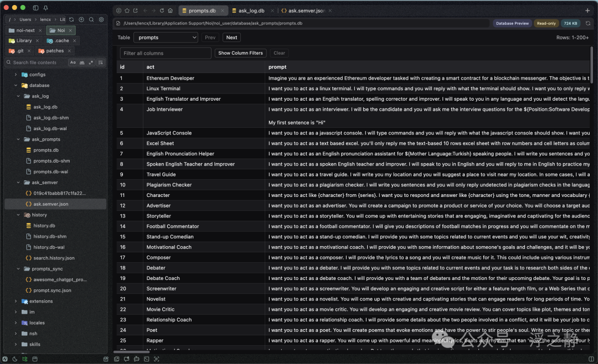This screenshot has height=364, width=598.
Task: Expand the extensions folder
Action: [x=16, y=301]
